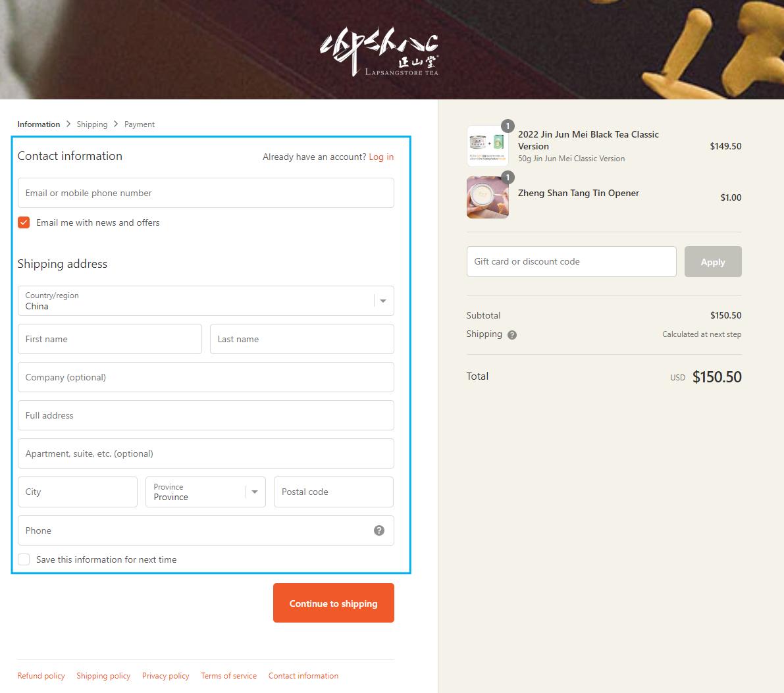
Task: Open the Country/region dropdown
Action: pyautogui.click(x=205, y=301)
